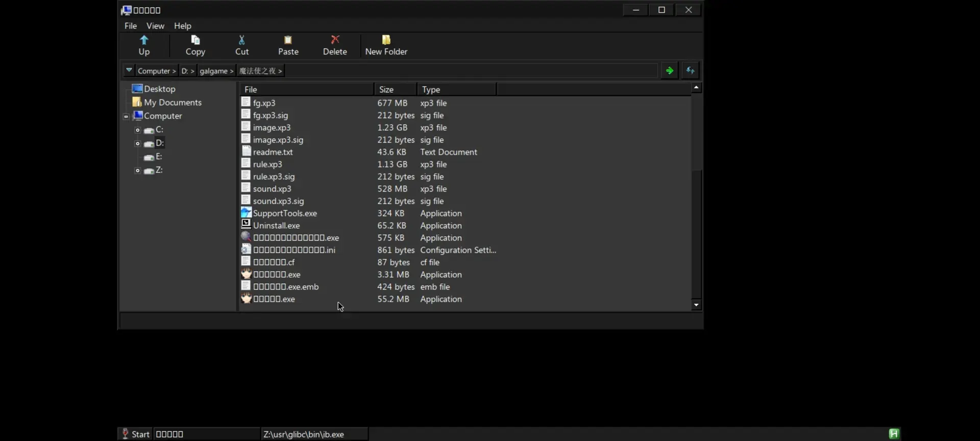Open the View menu
Screen dimensions: 980x441
tap(155, 26)
